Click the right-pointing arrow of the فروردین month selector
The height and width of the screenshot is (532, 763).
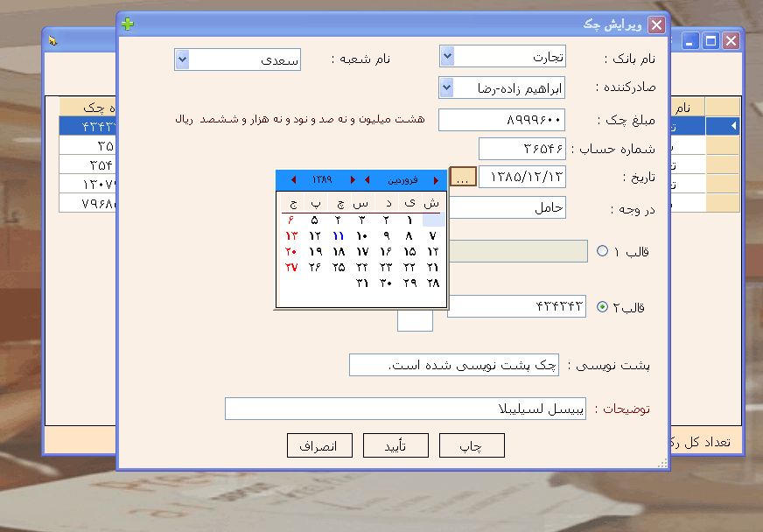(436, 180)
